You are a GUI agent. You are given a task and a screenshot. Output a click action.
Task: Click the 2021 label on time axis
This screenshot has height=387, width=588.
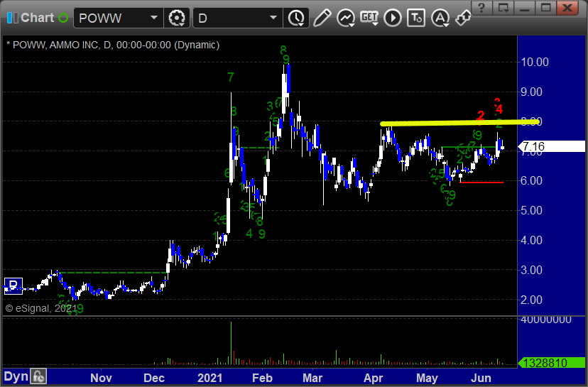pos(209,378)
